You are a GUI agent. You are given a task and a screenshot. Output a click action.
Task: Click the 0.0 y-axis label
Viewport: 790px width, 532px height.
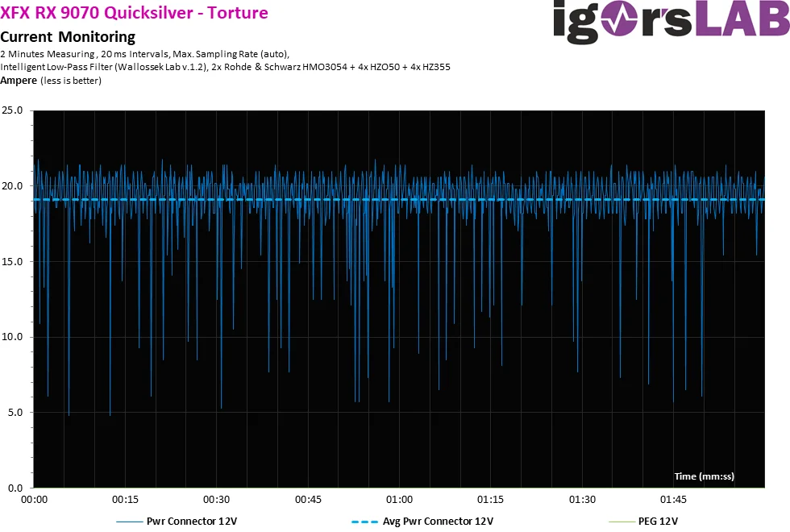pos(15,488)
